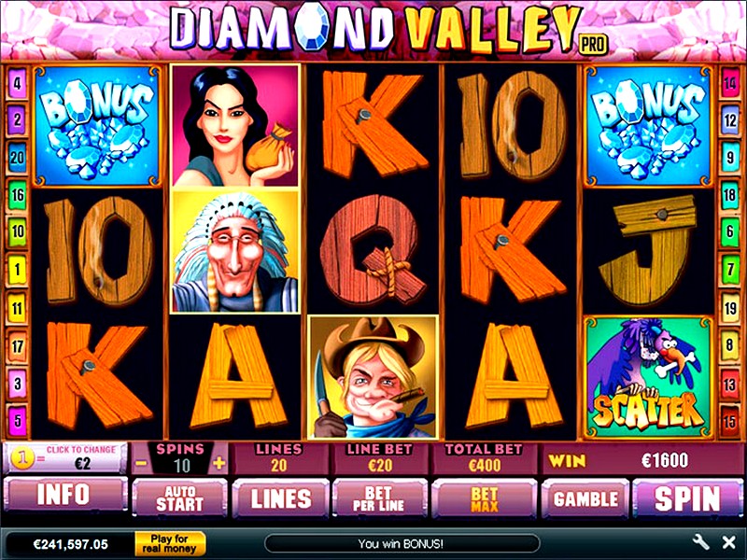The height and width of the screenshot is (560, 747).
Task: Click the coin value changer showing €2
Action: click(x=65, y=458)
